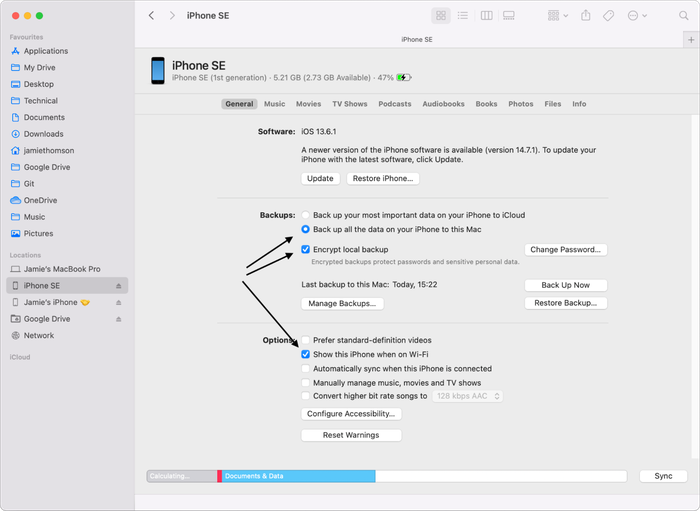Switch to the Photos tab

click(520, 104)
